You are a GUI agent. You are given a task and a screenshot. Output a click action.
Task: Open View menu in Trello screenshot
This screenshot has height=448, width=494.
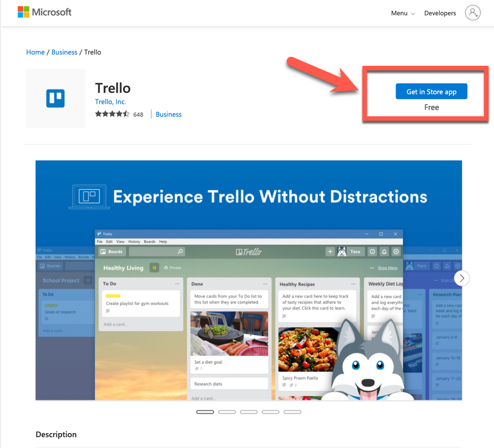point(120,242)
